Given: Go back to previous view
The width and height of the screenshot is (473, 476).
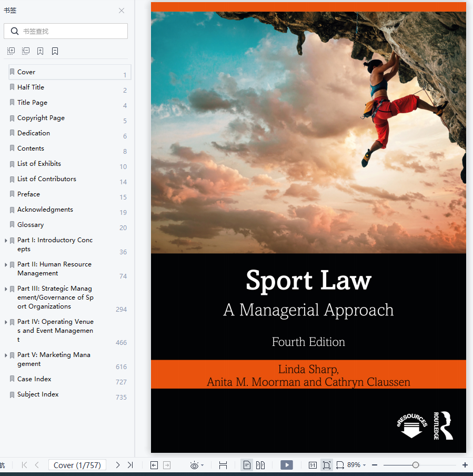Looking at the screenshot, I should pyautogui.click(x=154, y=465).
